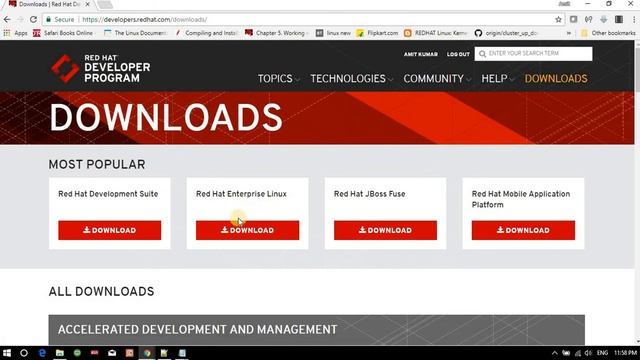Open the origin/cluster_up GitHub bookmark
The height and width of the screenshot is (360, 640).
(x=507, y=33)
